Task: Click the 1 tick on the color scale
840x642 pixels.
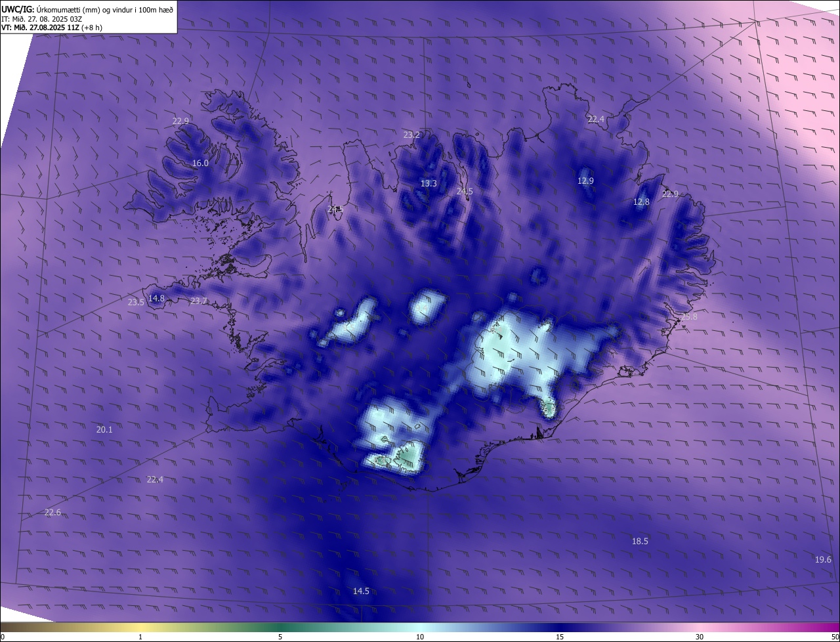Action: (x=140, y=637)
